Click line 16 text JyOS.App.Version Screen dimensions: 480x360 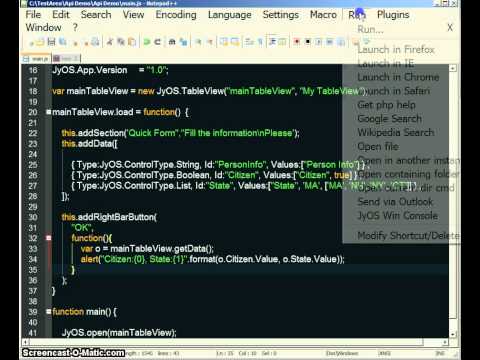90,70
